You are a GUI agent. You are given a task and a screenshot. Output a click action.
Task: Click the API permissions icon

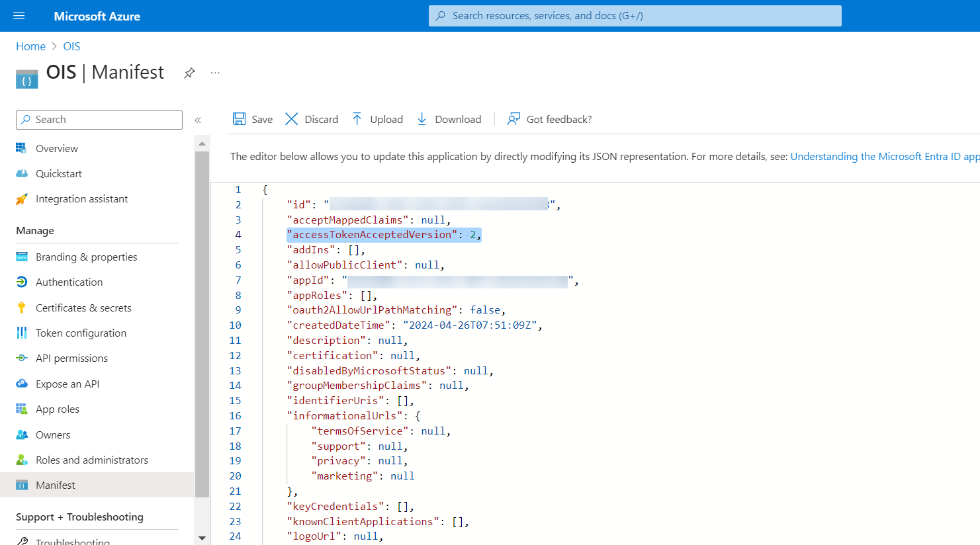[x=22, y=358]
